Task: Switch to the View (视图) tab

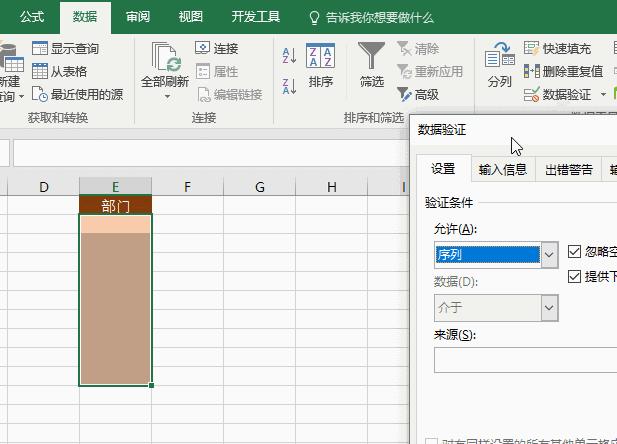Action: 190,17
